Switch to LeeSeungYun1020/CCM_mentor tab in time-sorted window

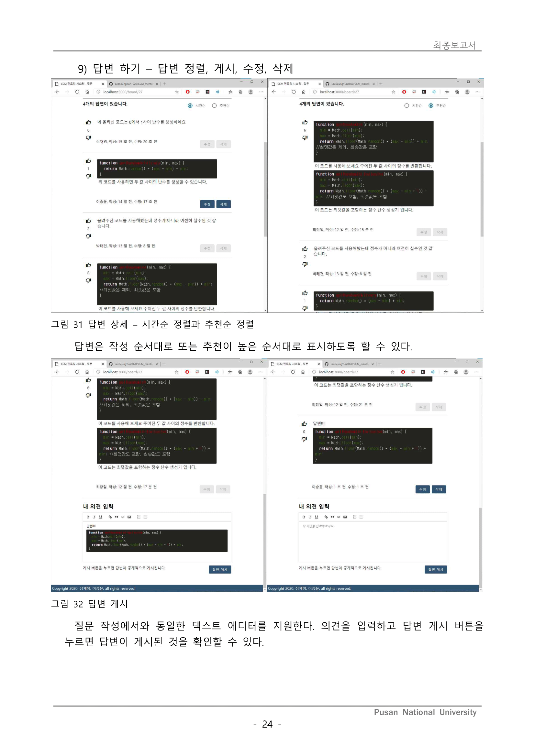click(x=133, y=84)
